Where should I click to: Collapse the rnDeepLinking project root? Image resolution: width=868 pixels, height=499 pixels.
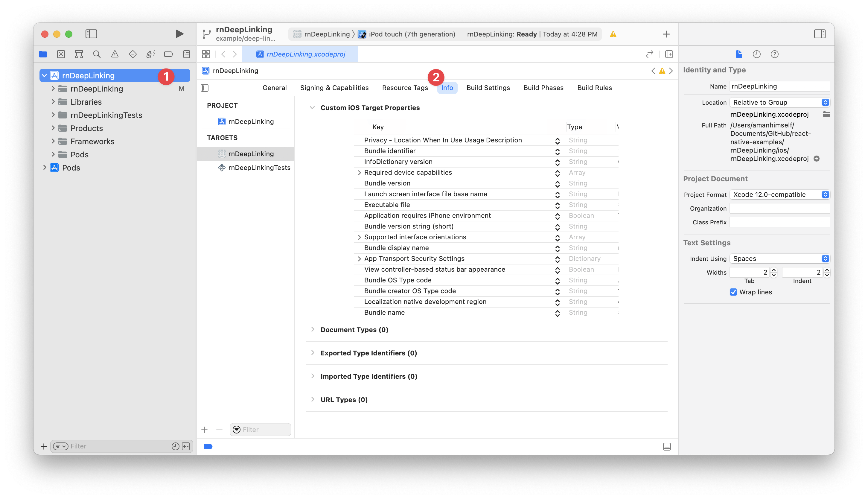click(x=44, y=75)
